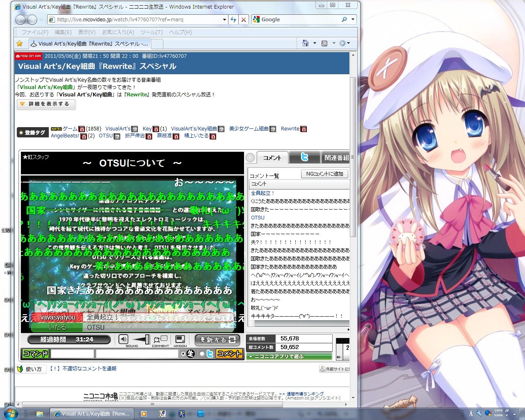
Task: Post with the orange コメント button
Action: [x=230, y=354]
